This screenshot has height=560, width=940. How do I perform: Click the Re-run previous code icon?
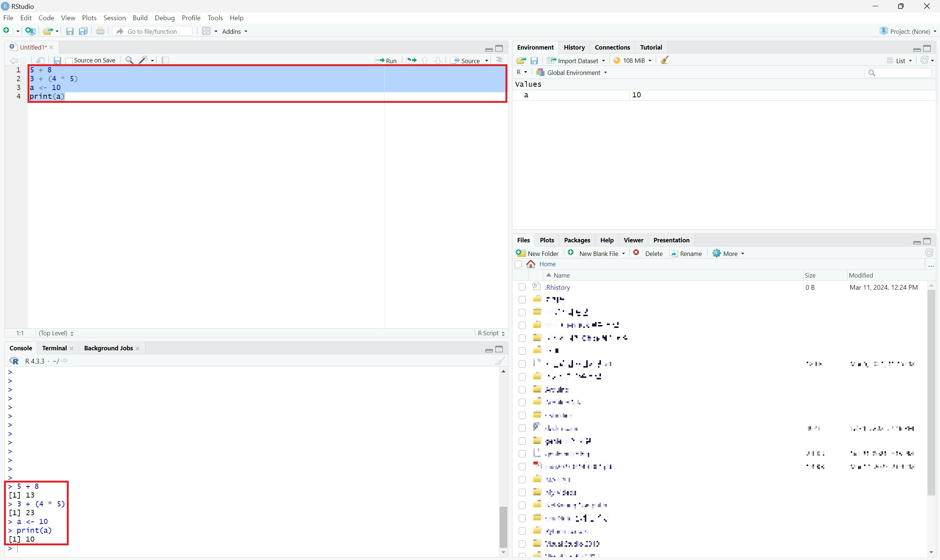(x=411, y=60)
